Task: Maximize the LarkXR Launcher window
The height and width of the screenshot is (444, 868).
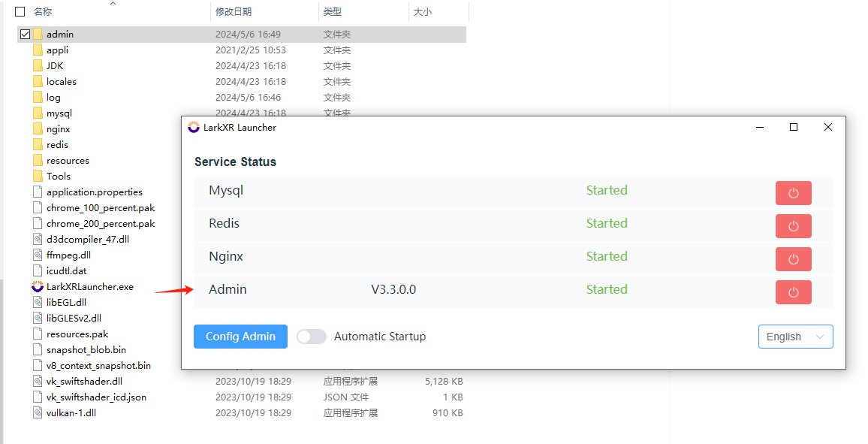Action: click(x=793, y=127)
